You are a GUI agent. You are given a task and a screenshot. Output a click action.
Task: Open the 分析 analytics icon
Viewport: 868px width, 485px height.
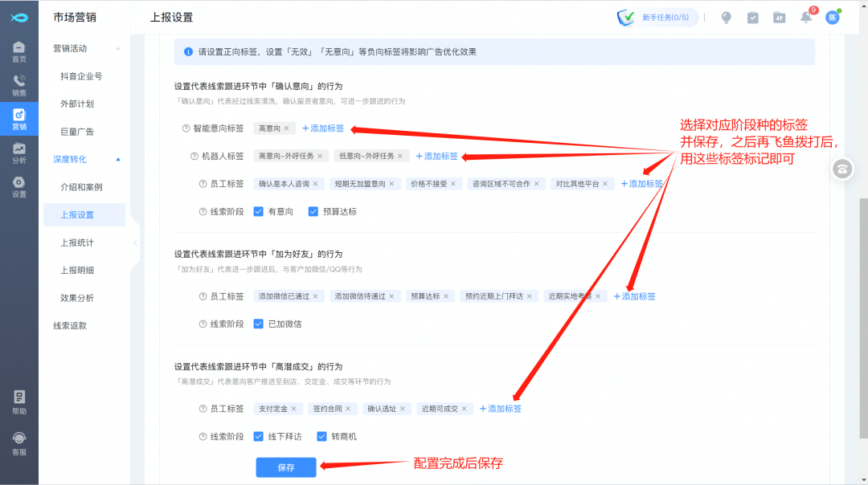[18, 153]
